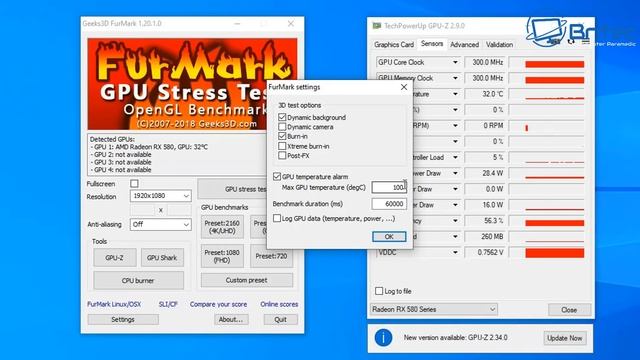The height and width of the screenshot is (360, 640).
Task: Launch GPU Shark tool
Action: tap(162, 258)
